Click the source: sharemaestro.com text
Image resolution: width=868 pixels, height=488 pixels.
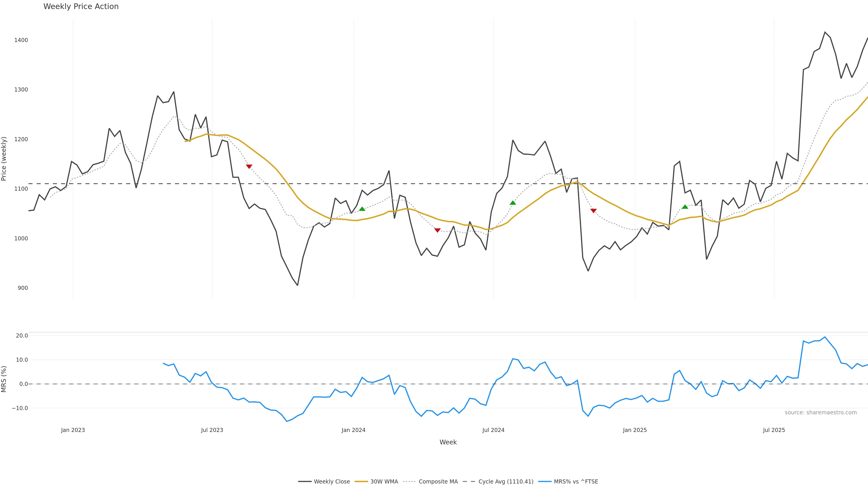click(x=821, y=413)
